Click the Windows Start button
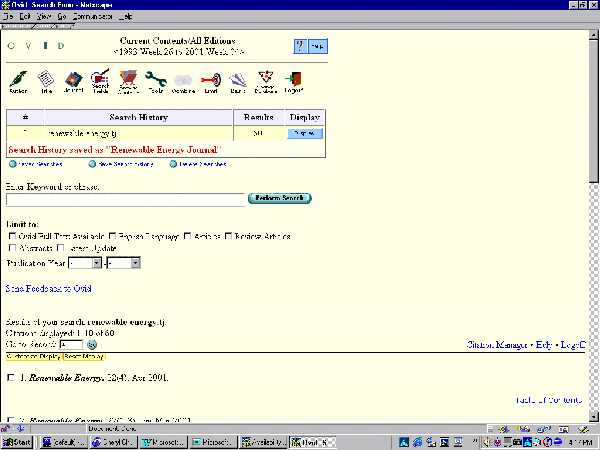 click(17, 442)
